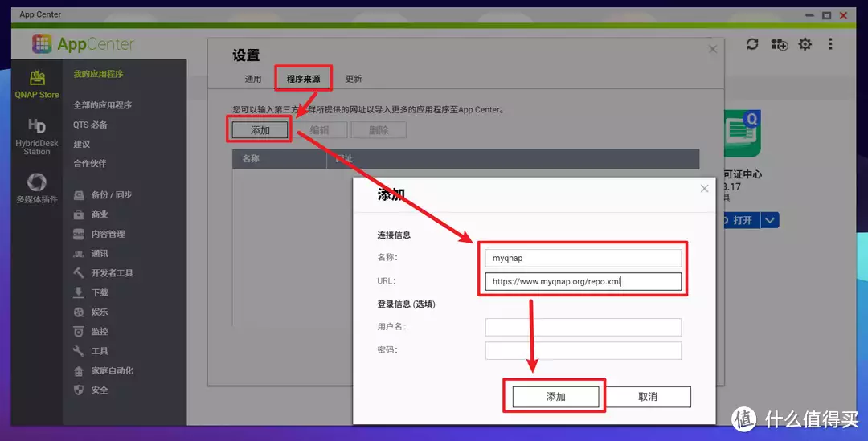
Task: Click the URL input field
Action: (583, 281)
